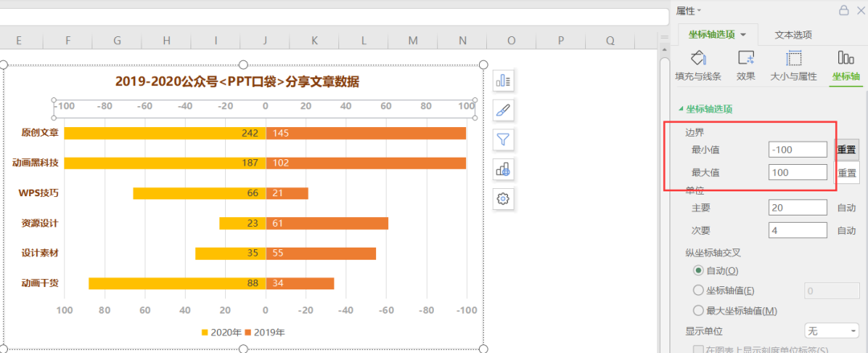Click the 主要 unit field showing 20
Image resolution: width=868 pixels, height=353 pixels.
(x=798, y=207)
